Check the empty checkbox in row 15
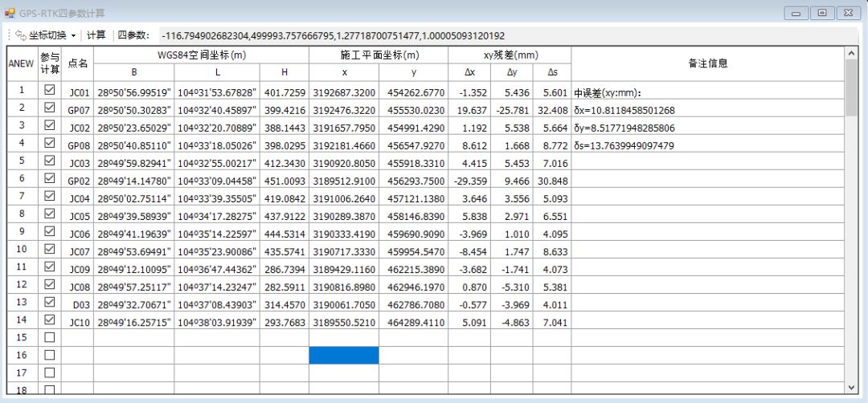 (50, 337)
